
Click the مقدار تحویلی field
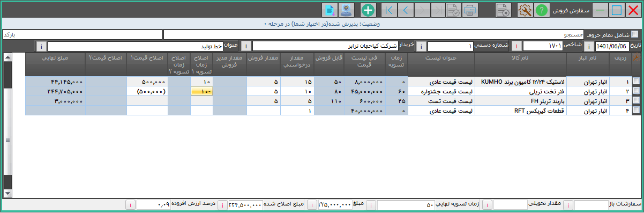(x=511, y=205)
